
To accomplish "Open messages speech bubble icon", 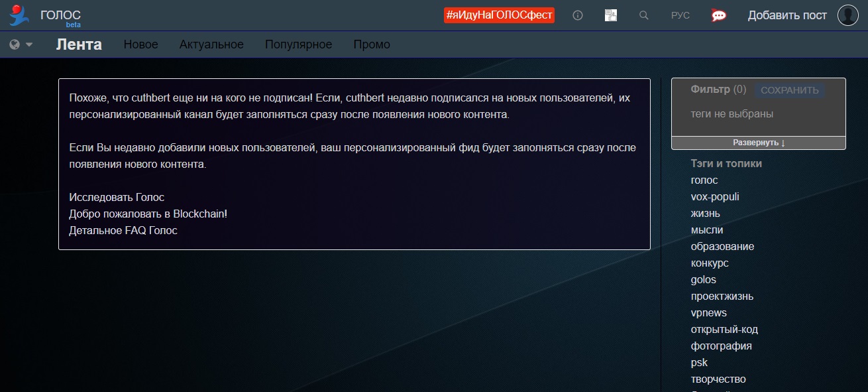I will [719, 15].
